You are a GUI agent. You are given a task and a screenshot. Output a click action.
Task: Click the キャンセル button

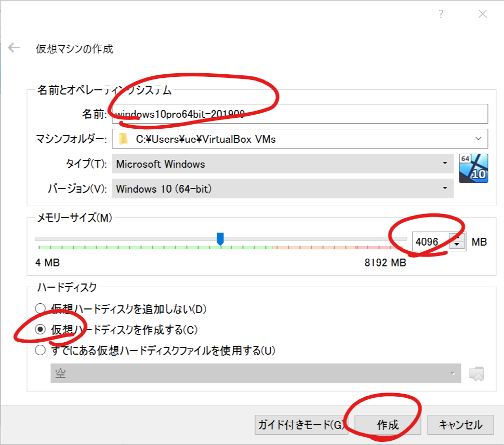pyautogui.click(x=460, y=424)
